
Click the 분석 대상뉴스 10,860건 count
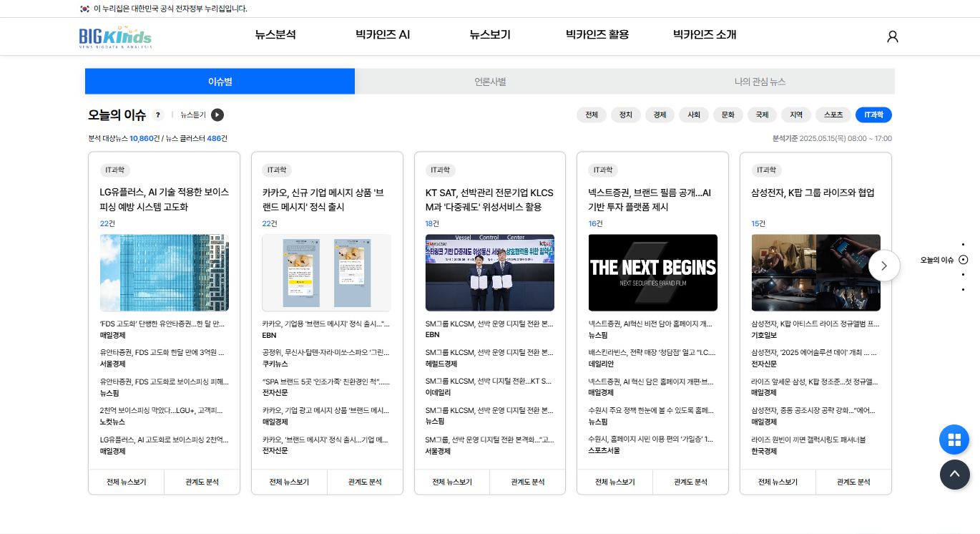coord(124,138)
